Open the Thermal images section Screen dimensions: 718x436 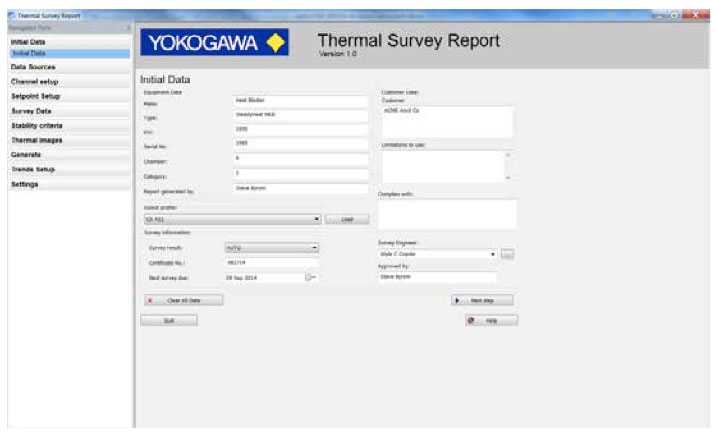tap(70, 140)
